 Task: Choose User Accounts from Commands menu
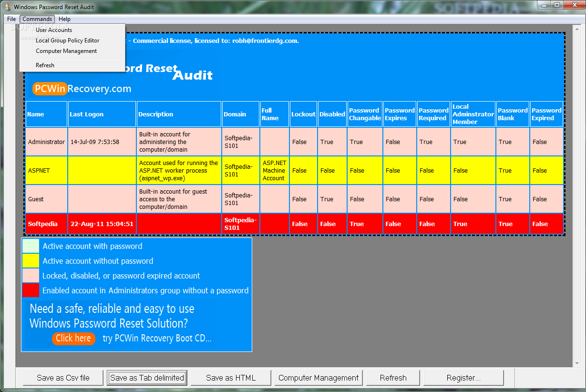[x=72, y=30]
